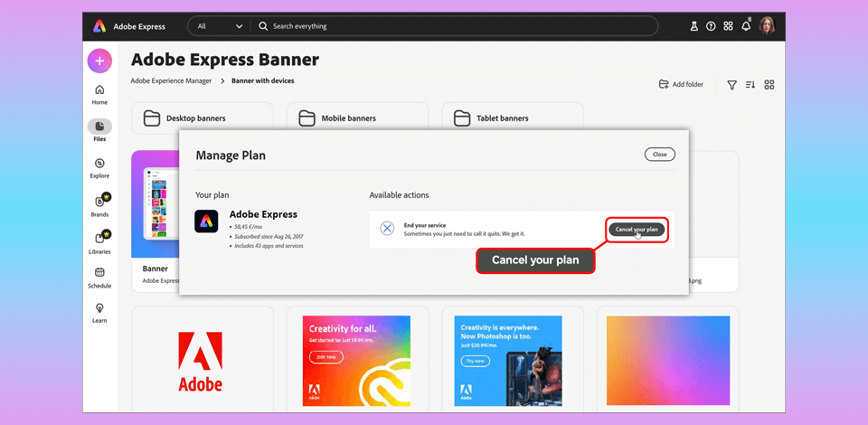Viewport: 868px width, 425px height.
Task: Open the Adobe logo thumbnail
Action: tap(201, 362)
